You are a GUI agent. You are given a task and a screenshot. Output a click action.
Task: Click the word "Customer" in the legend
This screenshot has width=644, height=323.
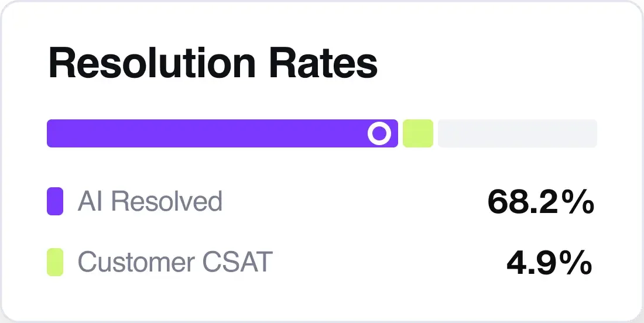coord(136,262)
